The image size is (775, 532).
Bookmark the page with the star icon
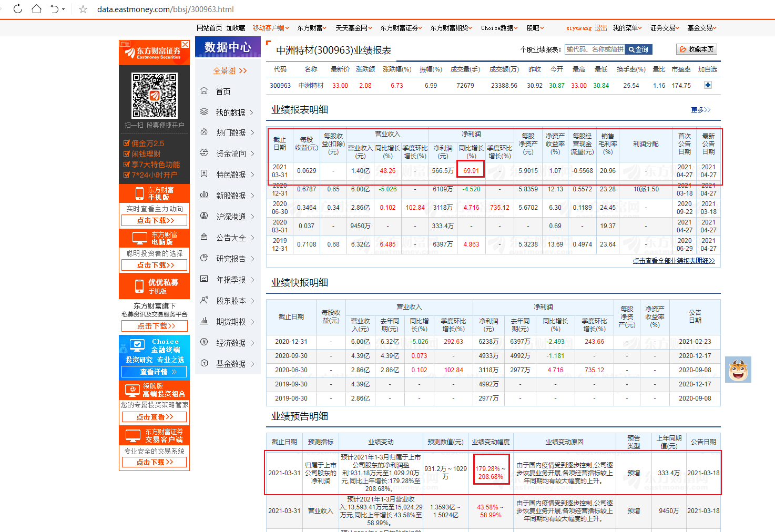83,9
